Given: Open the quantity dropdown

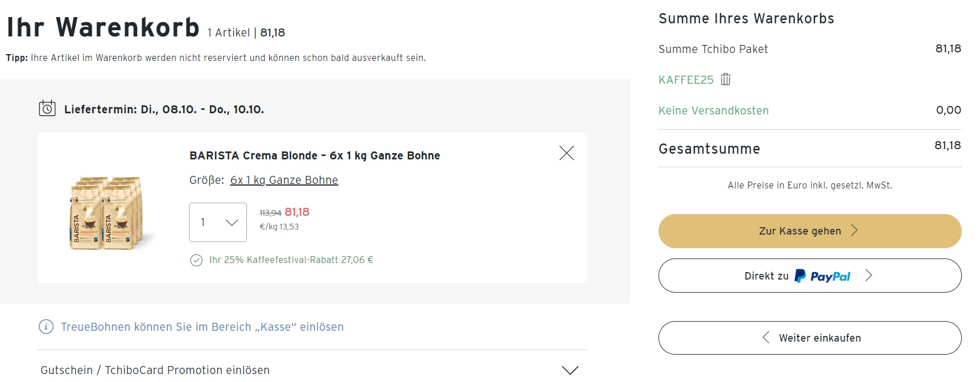Looking at the screenshot, I should coord(218,223).
